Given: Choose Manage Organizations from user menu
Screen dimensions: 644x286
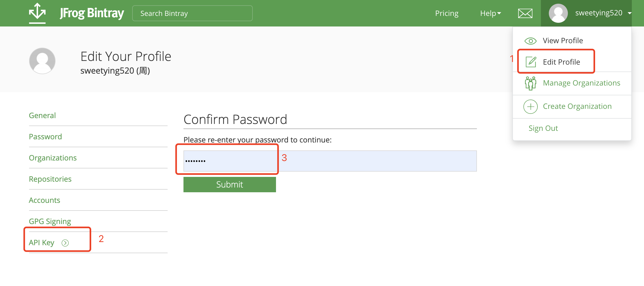Looking at the screenshot, I should tap(581, 83).
